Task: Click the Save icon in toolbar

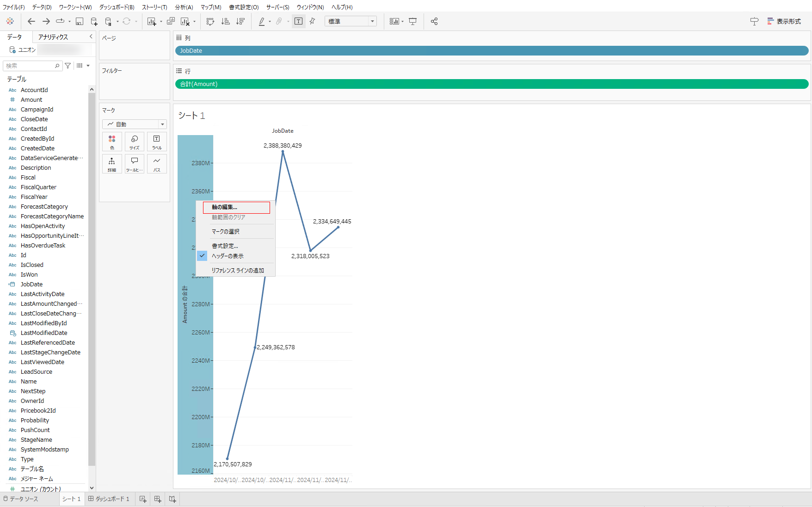Action: (80, 21)
